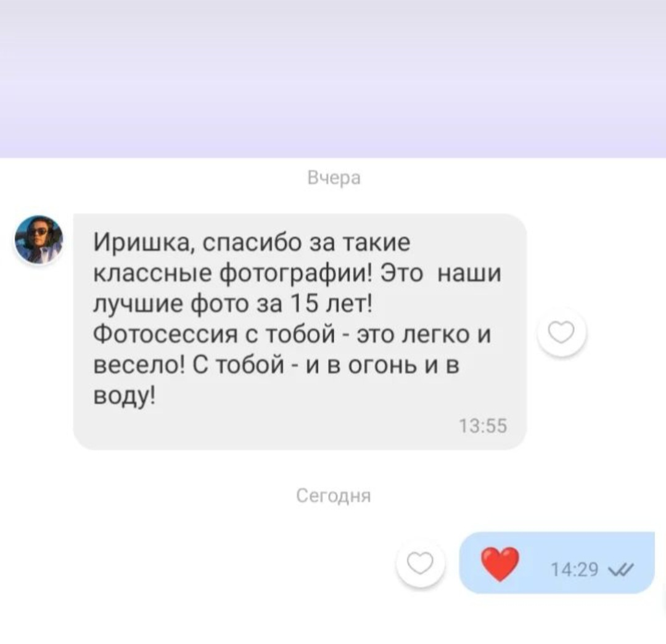Open the sender's profile avatar
The width and height of the screenshot is (666, 644).
pos(39,239)
